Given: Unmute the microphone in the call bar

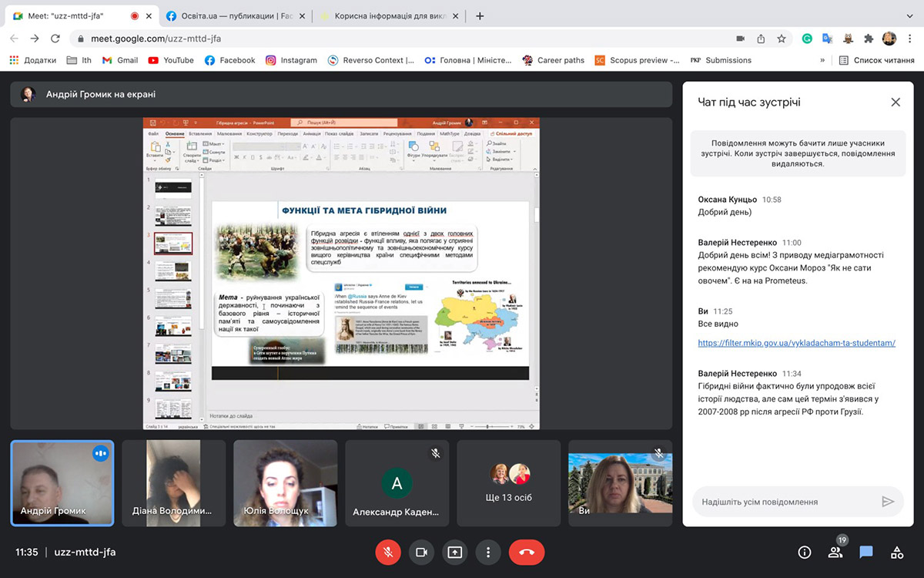Looking at the screenshot, I should coord(388,552).
